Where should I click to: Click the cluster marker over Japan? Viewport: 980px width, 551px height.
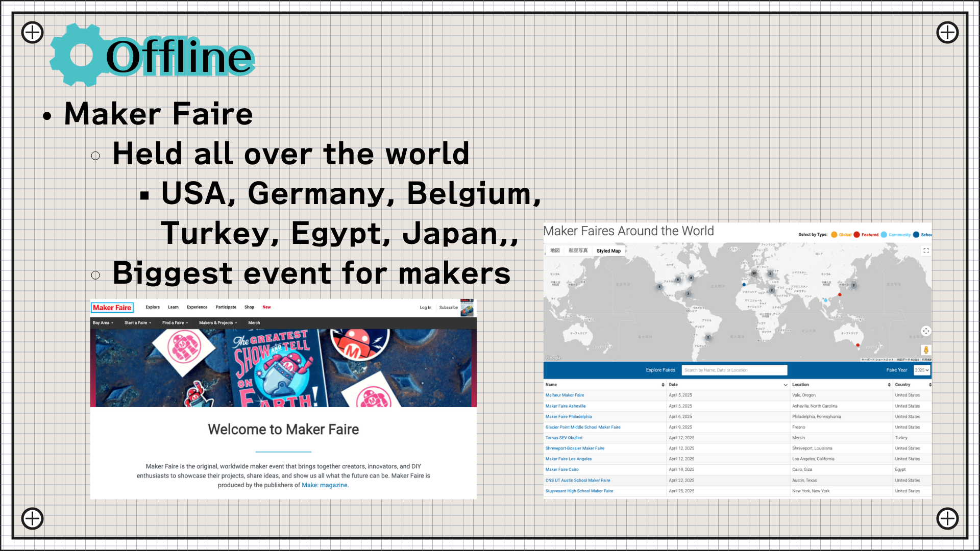[x=853, y=285]
